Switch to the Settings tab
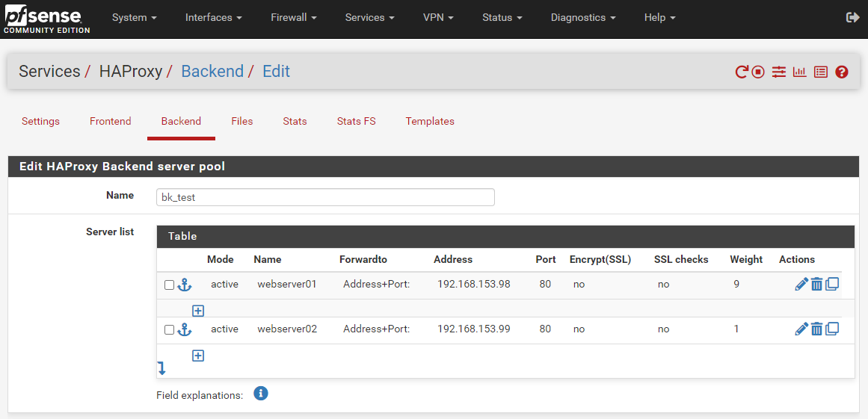 (40, 121)
